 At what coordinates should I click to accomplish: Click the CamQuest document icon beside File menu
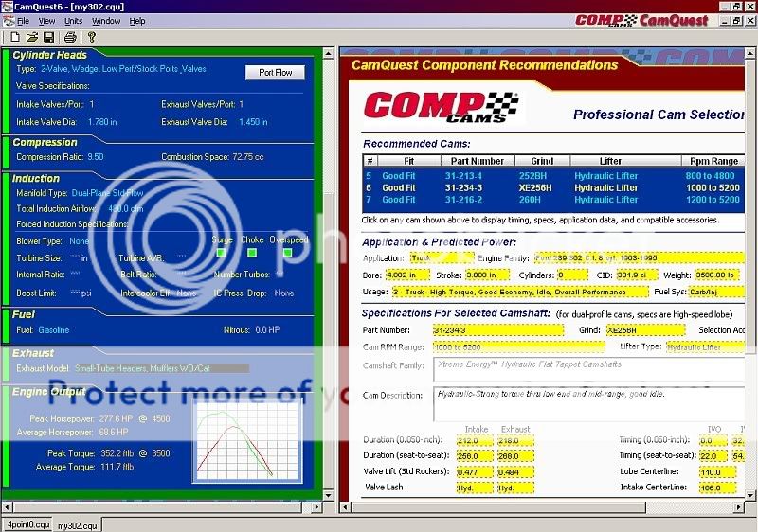8,20
